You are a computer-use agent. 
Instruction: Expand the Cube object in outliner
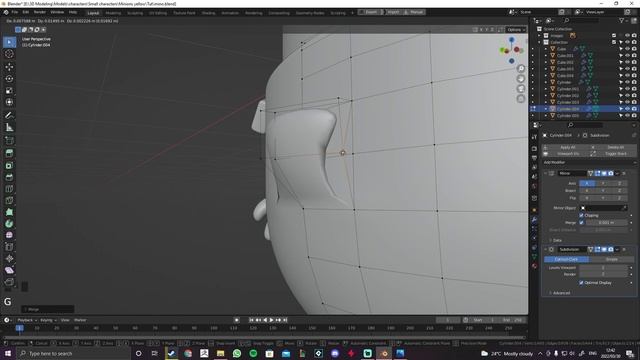(546, 49)
